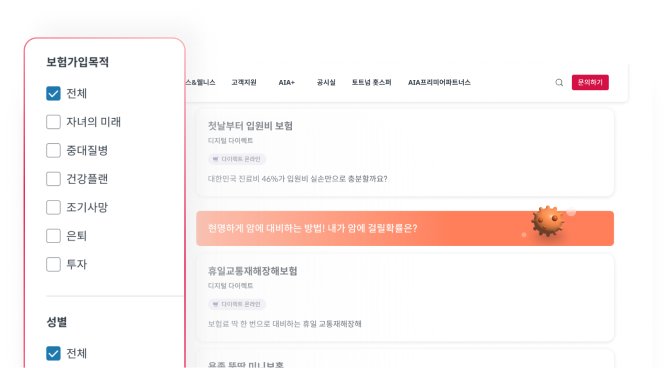
Task: Uncheck 전체 under 성별
Action: pyautogui.click(x=53, y=353)
